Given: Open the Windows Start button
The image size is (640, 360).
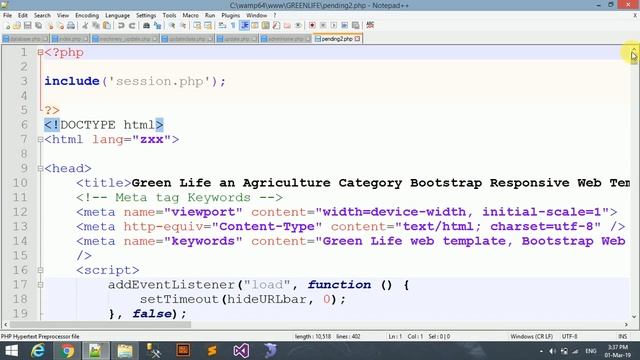Looking at the screenshot, I should (11, 351).
